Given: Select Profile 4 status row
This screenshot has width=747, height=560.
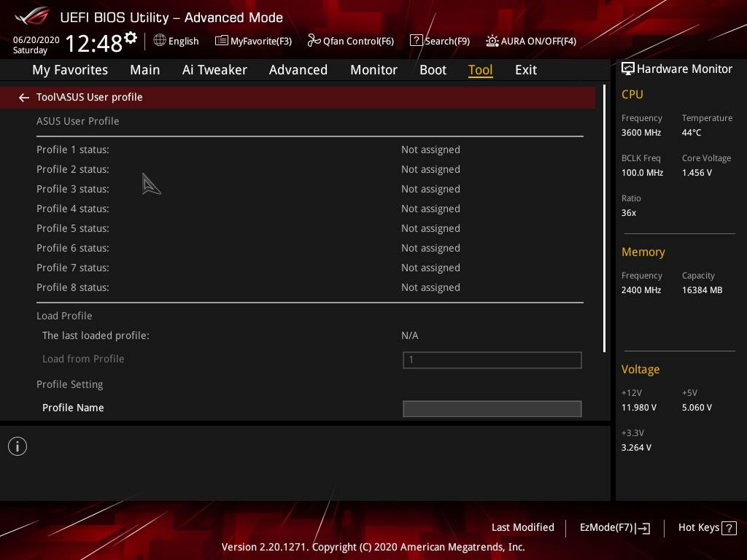Looking at the screenshot, I should [x=309, y=209].
